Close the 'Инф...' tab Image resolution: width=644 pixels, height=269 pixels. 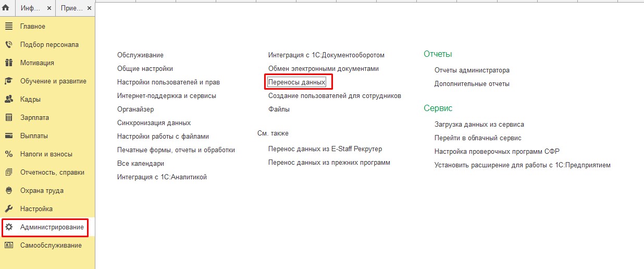click(x=49, y=9)
